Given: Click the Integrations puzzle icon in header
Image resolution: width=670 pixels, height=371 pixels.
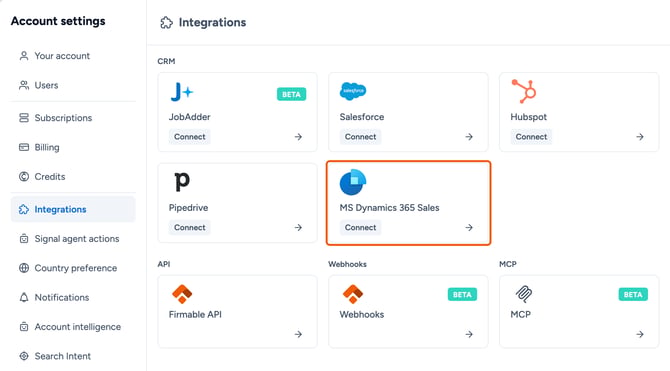Looking at the screenshot, I should [x=167, y=22].
